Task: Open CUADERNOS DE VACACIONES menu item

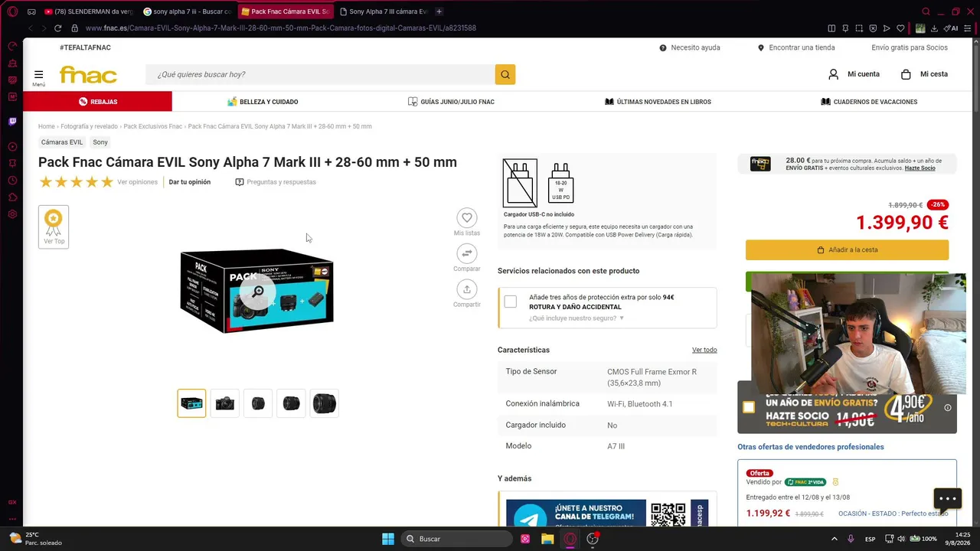Action: coord(869,102)
